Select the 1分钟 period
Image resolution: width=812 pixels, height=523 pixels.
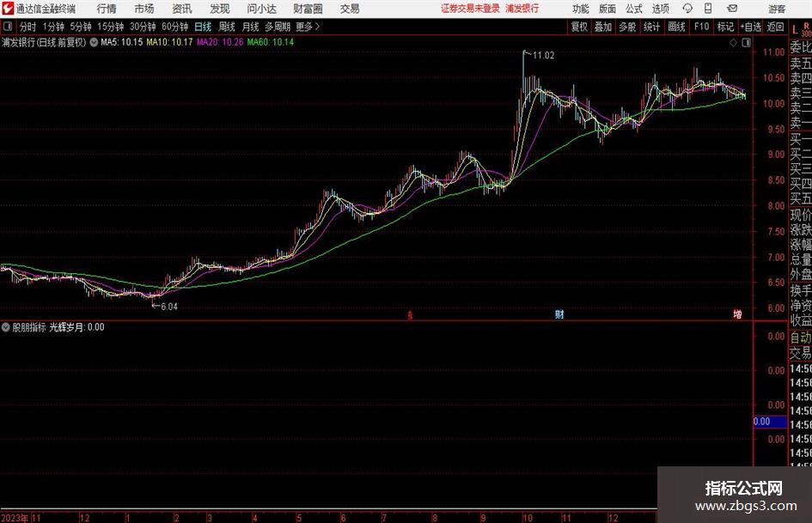[x=53, y=27]
